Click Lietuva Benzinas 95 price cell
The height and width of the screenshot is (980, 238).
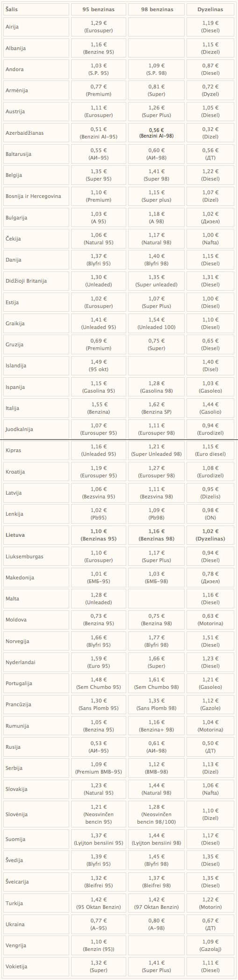tap(99, 535)
